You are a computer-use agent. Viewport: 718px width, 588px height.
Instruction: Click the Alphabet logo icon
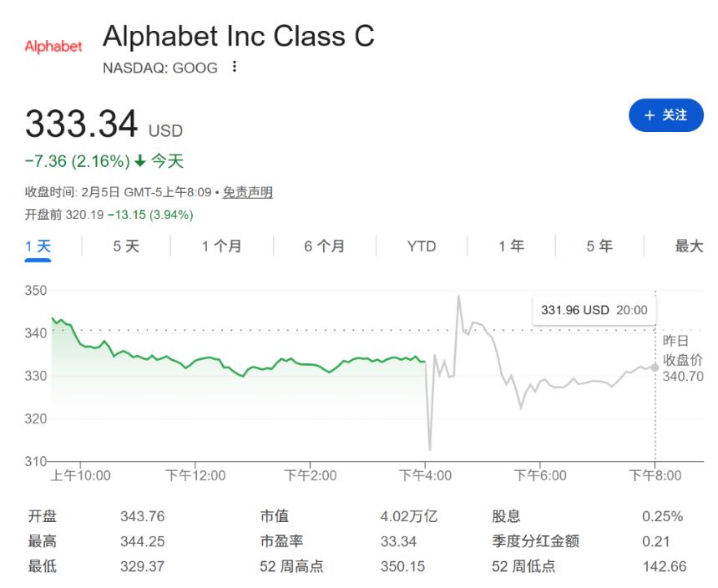[x=52, y=48]
